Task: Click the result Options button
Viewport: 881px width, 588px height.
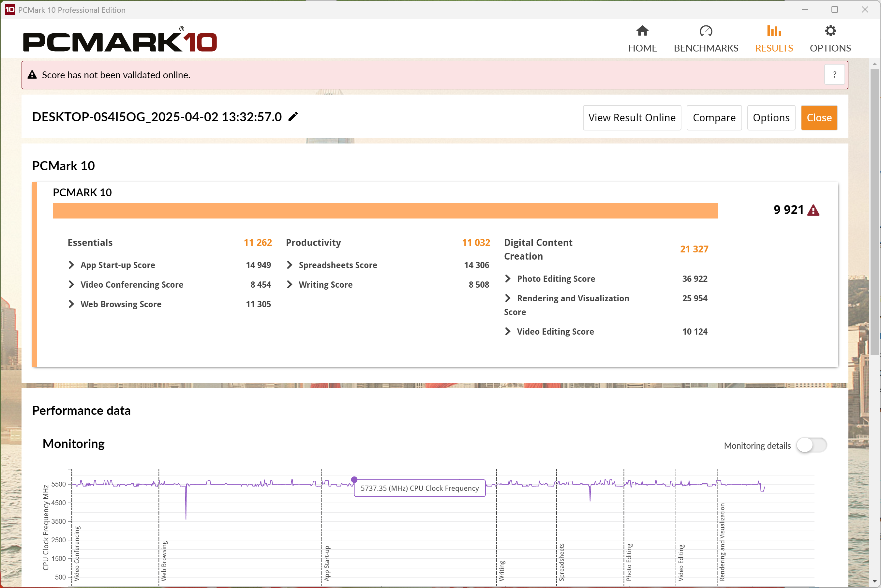Action: tap(771, 118)
